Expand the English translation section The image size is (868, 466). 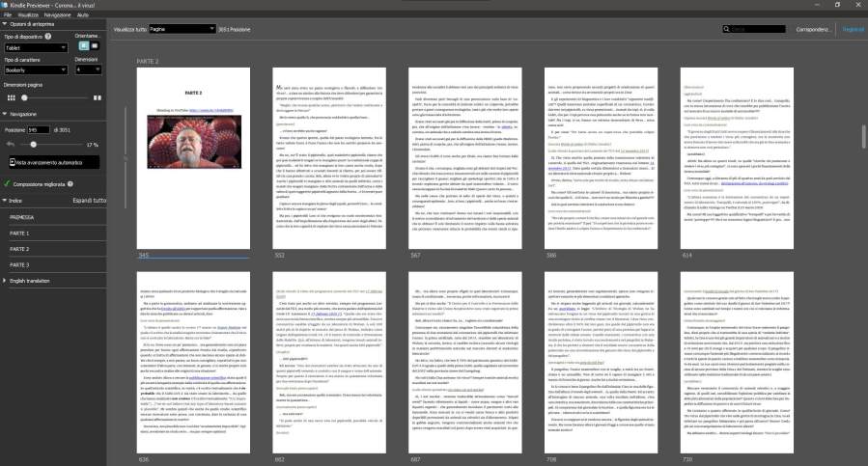coord(5,280)
